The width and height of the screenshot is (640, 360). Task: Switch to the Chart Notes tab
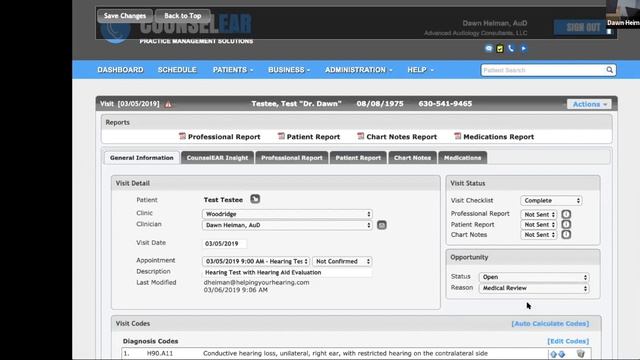pos(413,158)
